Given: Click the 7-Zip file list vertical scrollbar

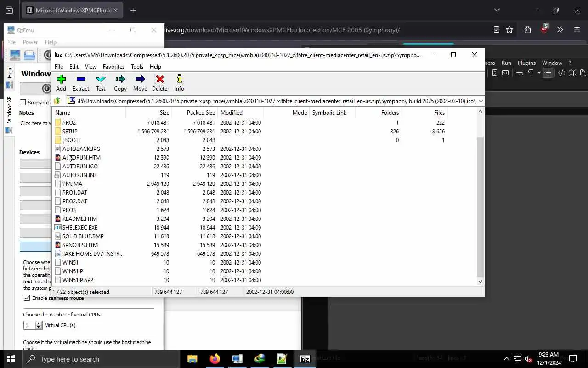Looking at the screenshot, I should pyautogui.click(x=481, y=206).
